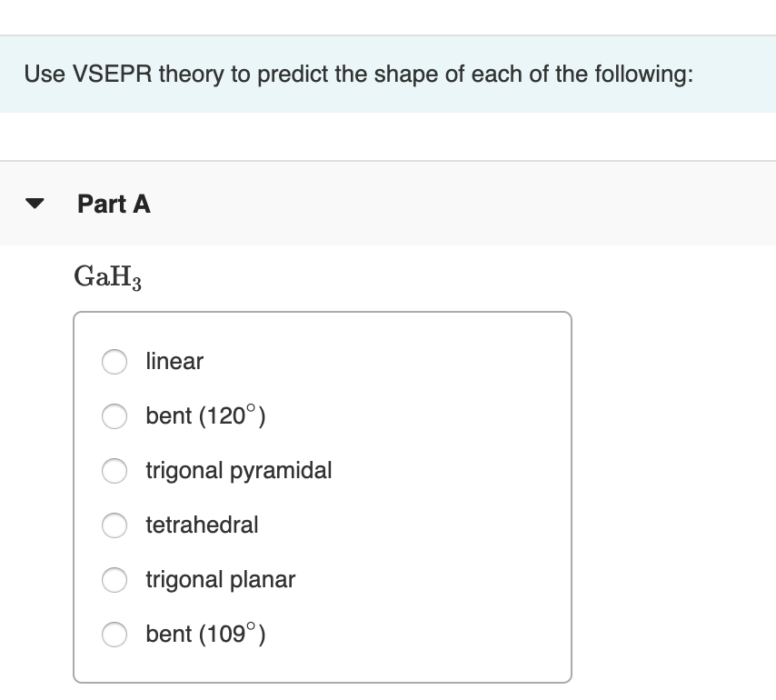776x700 pixels.
Task: Choose the bent (120°) option
Action: tap(114, 416)
